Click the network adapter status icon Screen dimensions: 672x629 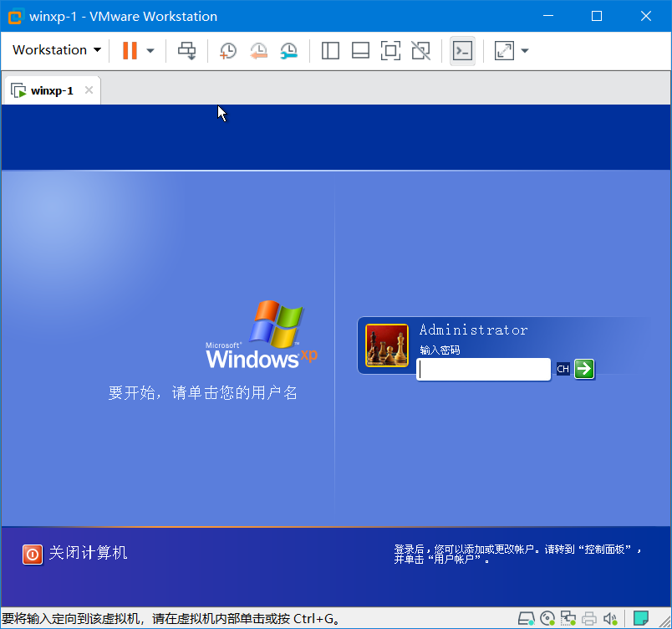568,618
